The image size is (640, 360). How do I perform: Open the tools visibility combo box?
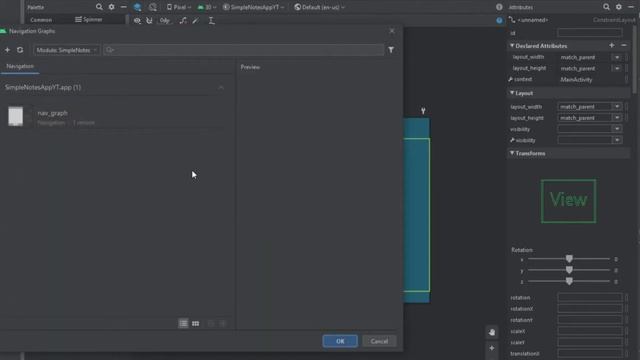click(x=589, y=140)
